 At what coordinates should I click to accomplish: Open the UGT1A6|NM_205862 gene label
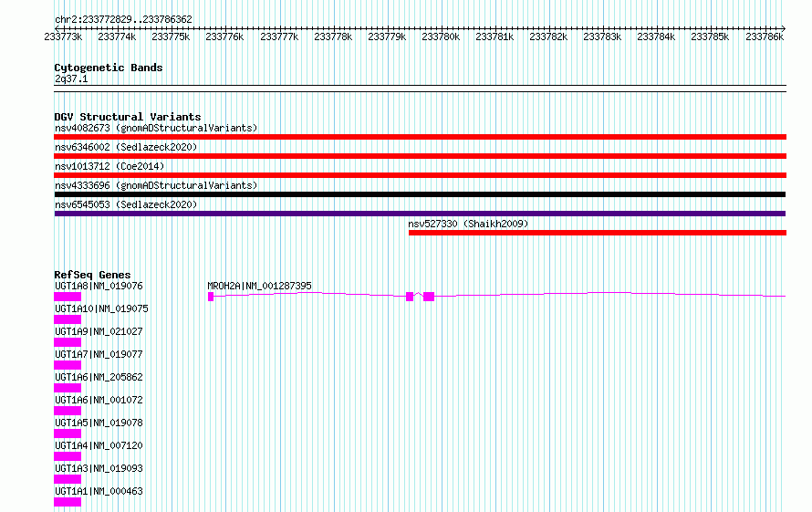[x=99, y=377]
